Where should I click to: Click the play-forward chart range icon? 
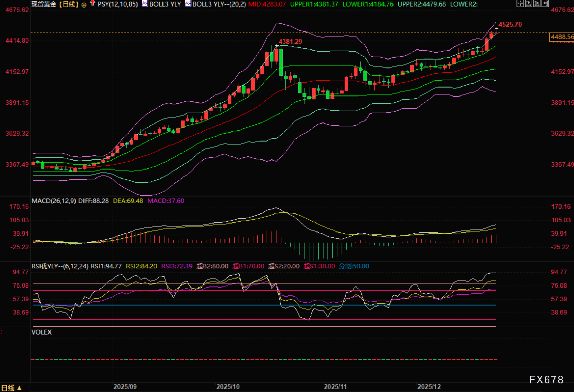(537, 4)
